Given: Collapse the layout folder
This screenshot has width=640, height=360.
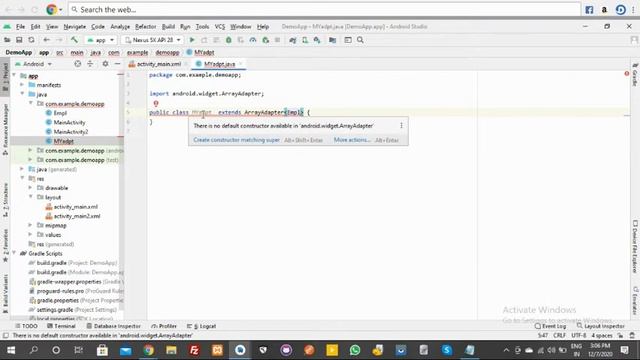Looking at the screenshot, I should tap(31, 197).
